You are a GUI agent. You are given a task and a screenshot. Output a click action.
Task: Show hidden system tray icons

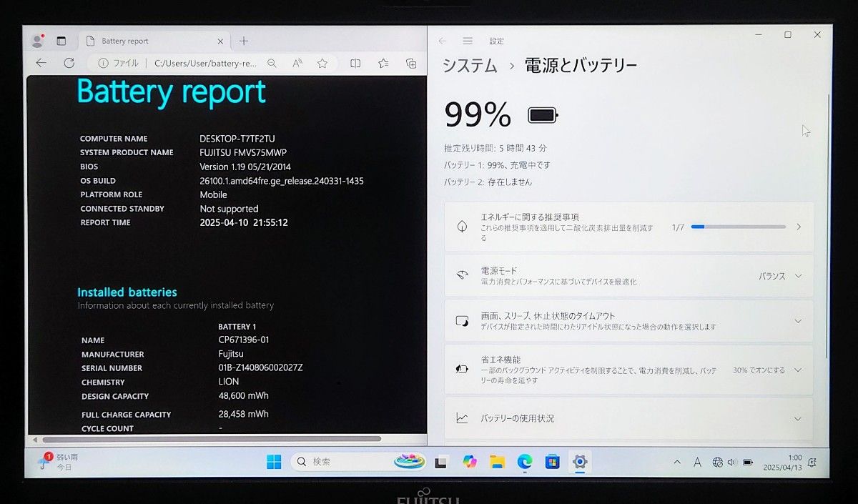pyautogui.click(x=677, y=463)
